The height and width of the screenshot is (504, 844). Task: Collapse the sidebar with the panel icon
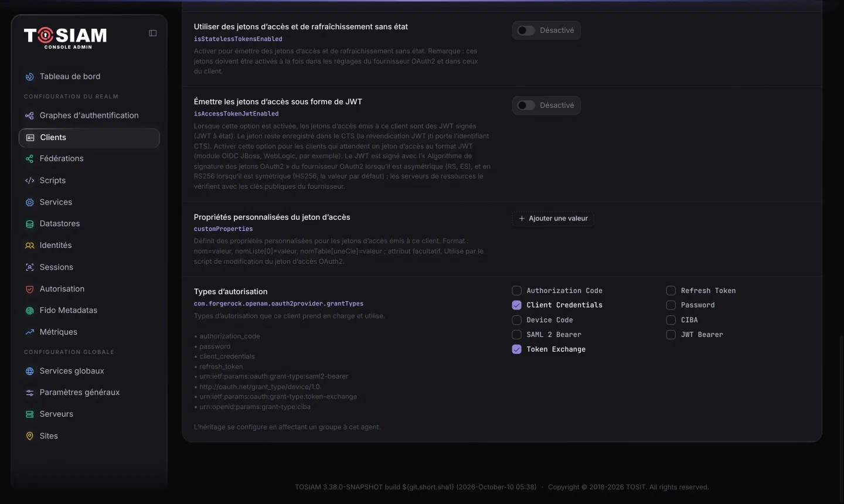[153, 33]
